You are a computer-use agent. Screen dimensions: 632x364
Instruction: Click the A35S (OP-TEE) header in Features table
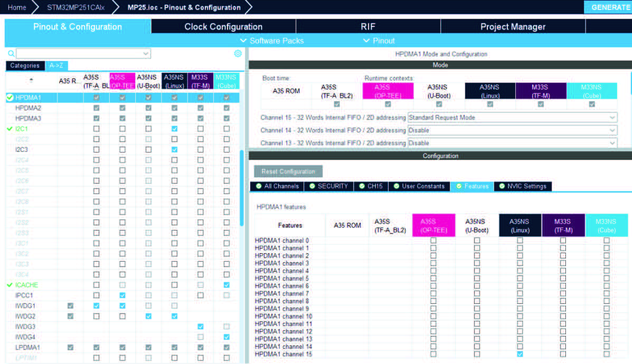[x=433, y=225]
